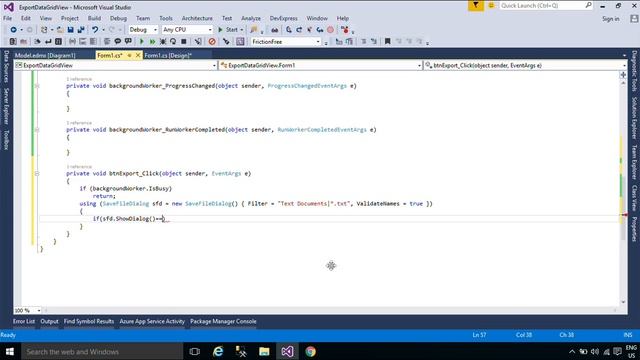Open the Build menu

coord(94,18)
